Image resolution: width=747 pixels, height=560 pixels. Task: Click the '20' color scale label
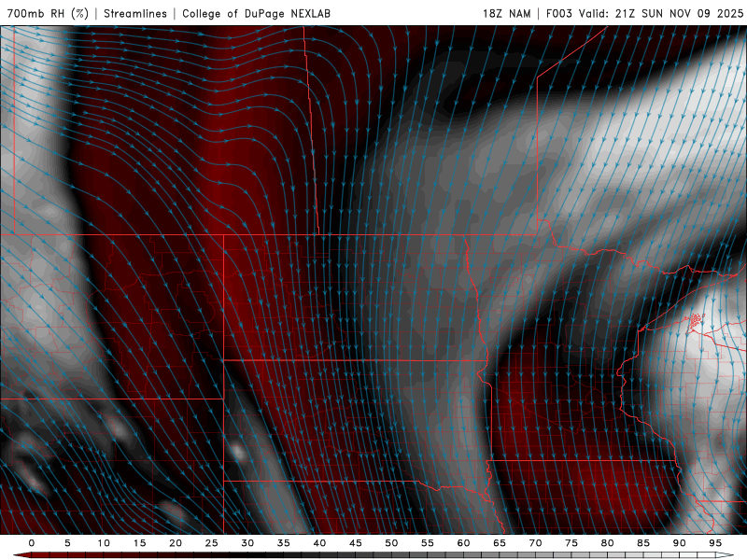point(176,543)
